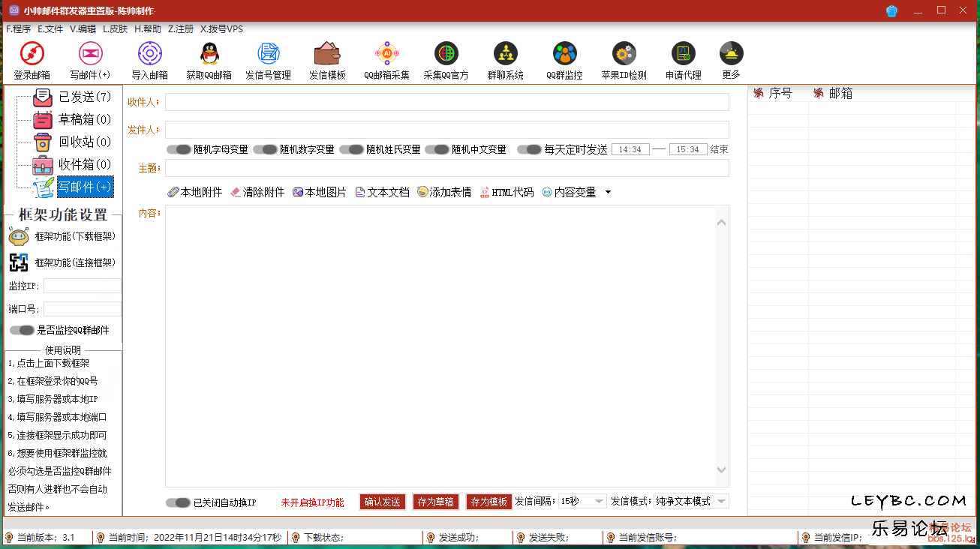Click the 确认发送 send button
The height and width of the screenshot is (549, 980).
(x=382, y=501)
